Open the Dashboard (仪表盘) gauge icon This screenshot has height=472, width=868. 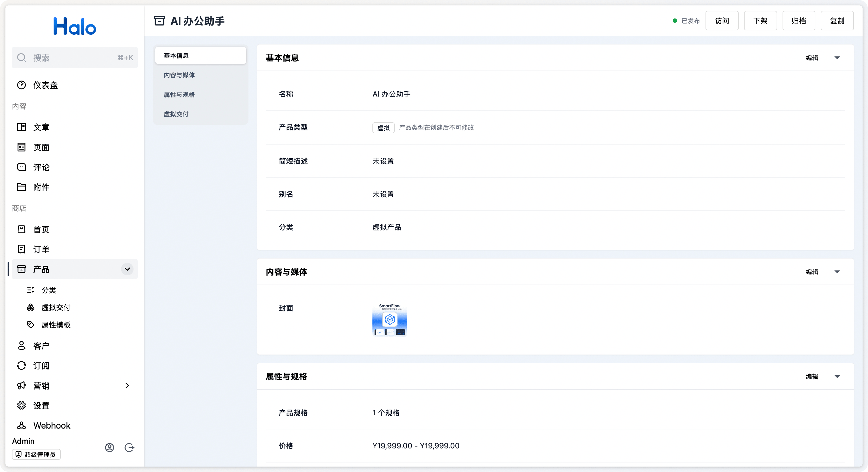point(22,85)
